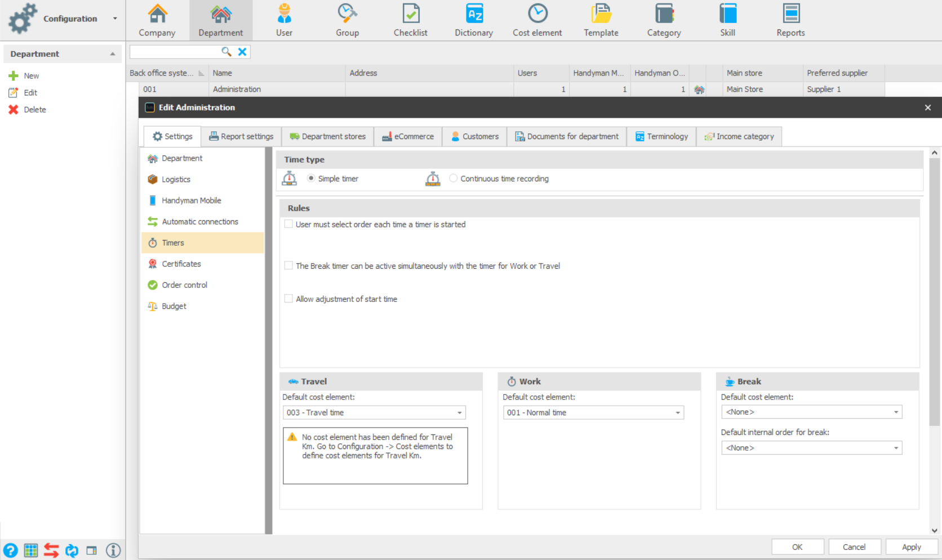Collapse the Department side panel
The width and height of the screenshot is (942, 560).
pos(113,54)
